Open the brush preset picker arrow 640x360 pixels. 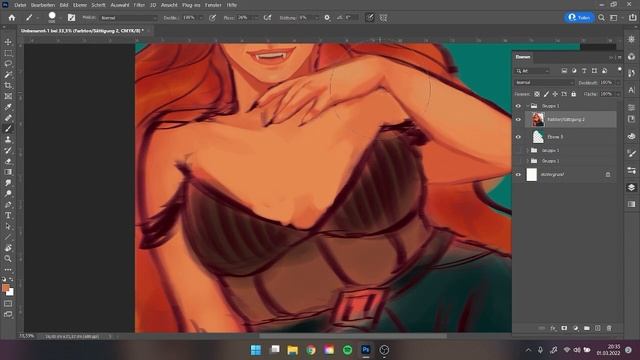pos(60,18)
